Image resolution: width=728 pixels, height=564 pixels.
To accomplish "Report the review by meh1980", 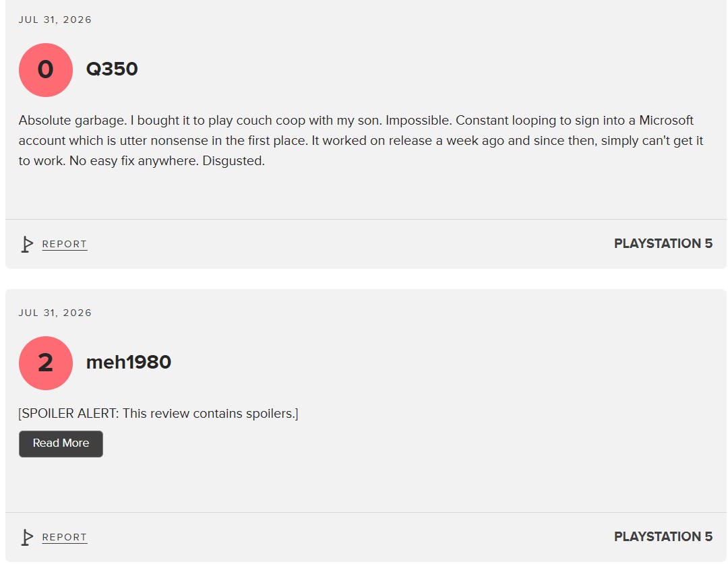I will tap(65, 538).
